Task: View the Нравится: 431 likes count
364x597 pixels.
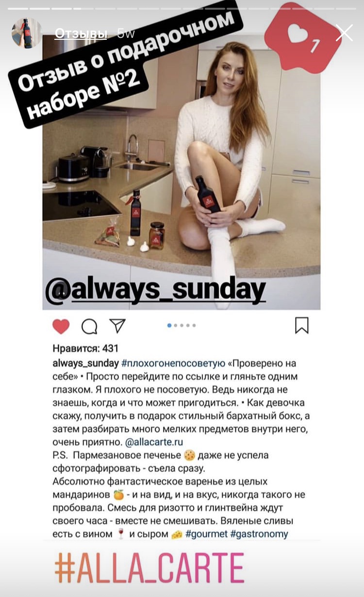Action: pyautogui.click(x=85, y=348)
